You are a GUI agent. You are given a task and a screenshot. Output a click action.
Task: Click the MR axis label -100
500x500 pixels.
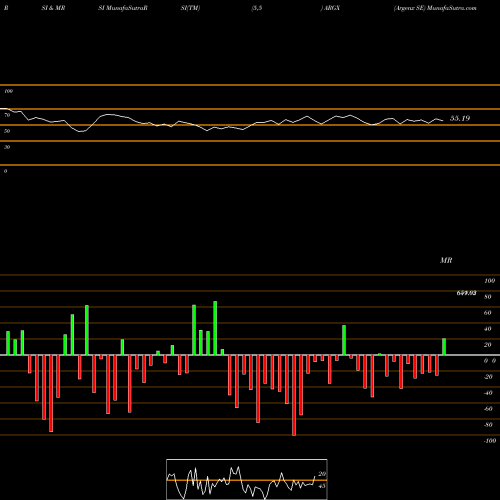[490, 441]
